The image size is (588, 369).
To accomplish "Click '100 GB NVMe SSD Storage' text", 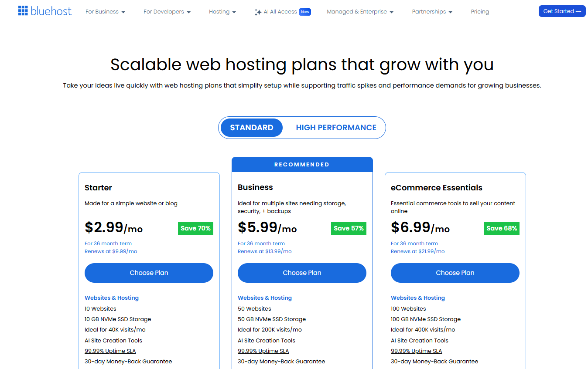I will pos(426,319).
